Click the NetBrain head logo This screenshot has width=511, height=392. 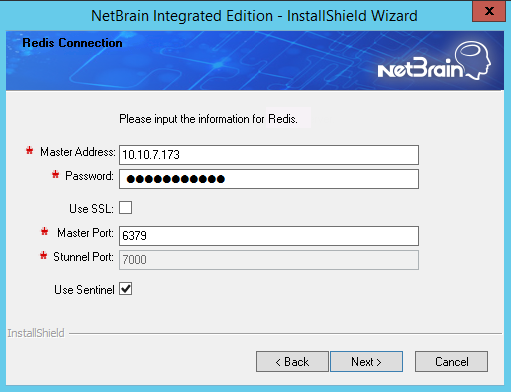pyautogui.click(x=473, y=60)
